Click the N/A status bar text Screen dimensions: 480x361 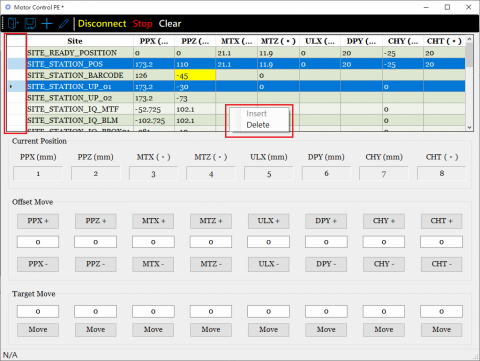tap(10, 355)
